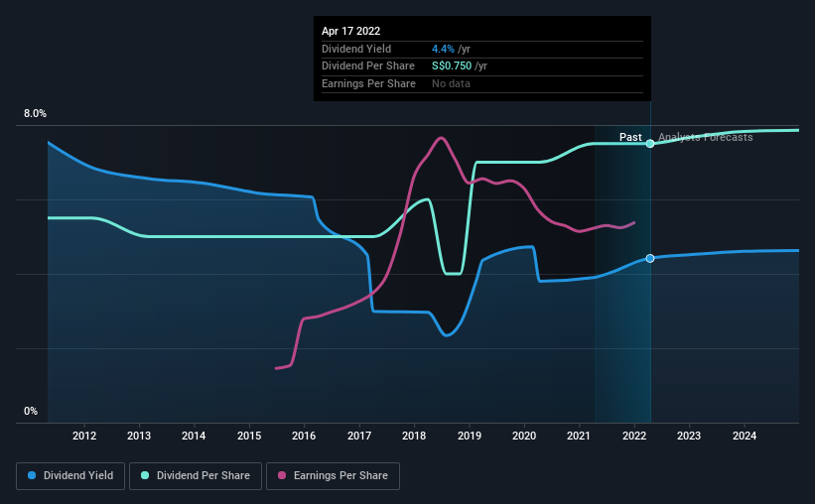Viewport: 815px width, 504px height.
Task: Click the 0% y-axis label
Action: (31, 411)
